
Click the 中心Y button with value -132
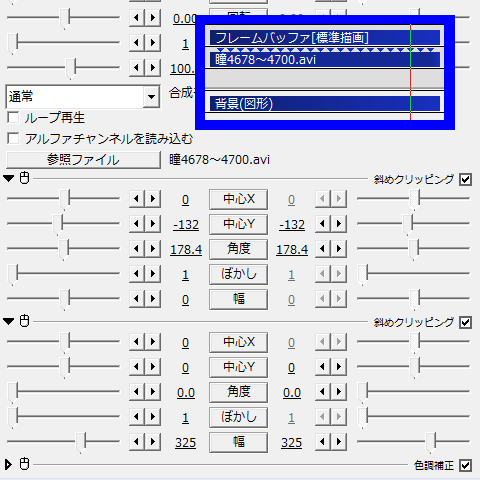238,224
